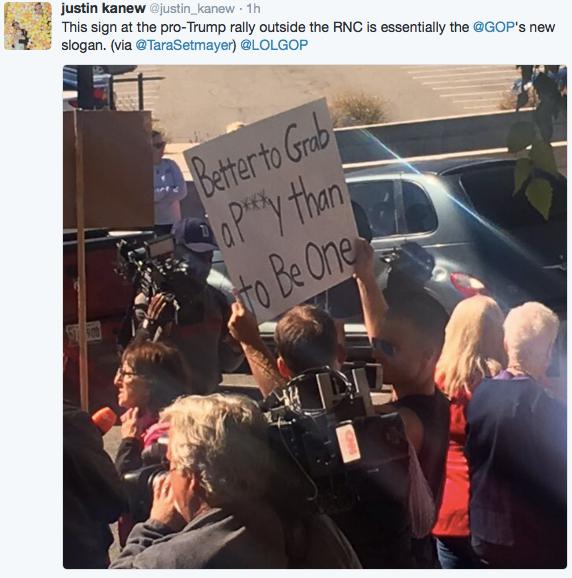572x578 pixels.
Task: Expand the attached rally photo
Action: click(x=315, y=317)
